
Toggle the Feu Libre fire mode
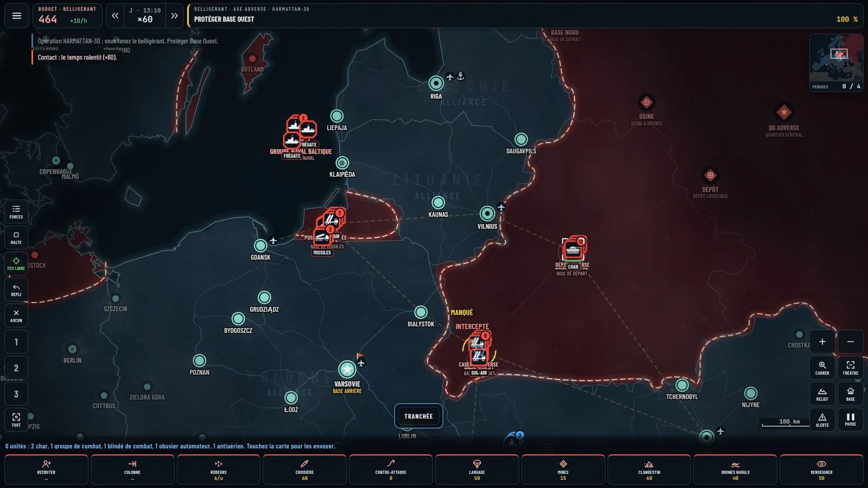click(16, 264)
